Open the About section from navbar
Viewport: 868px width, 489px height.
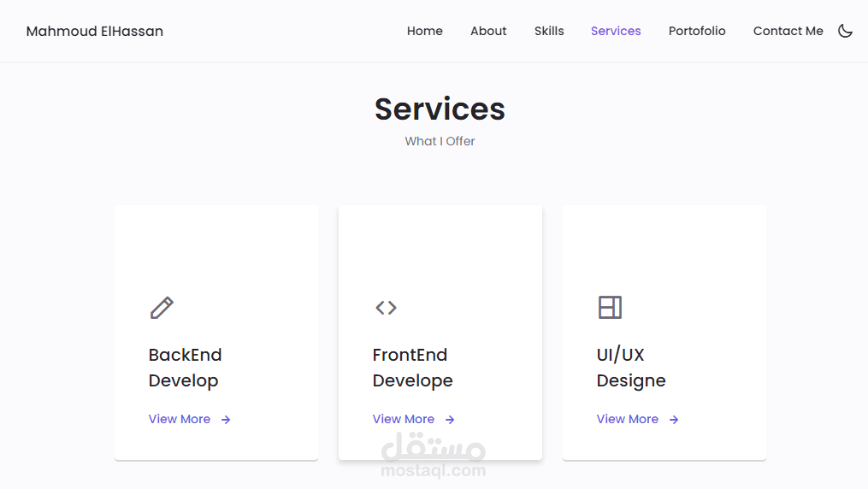pos(488,31)
